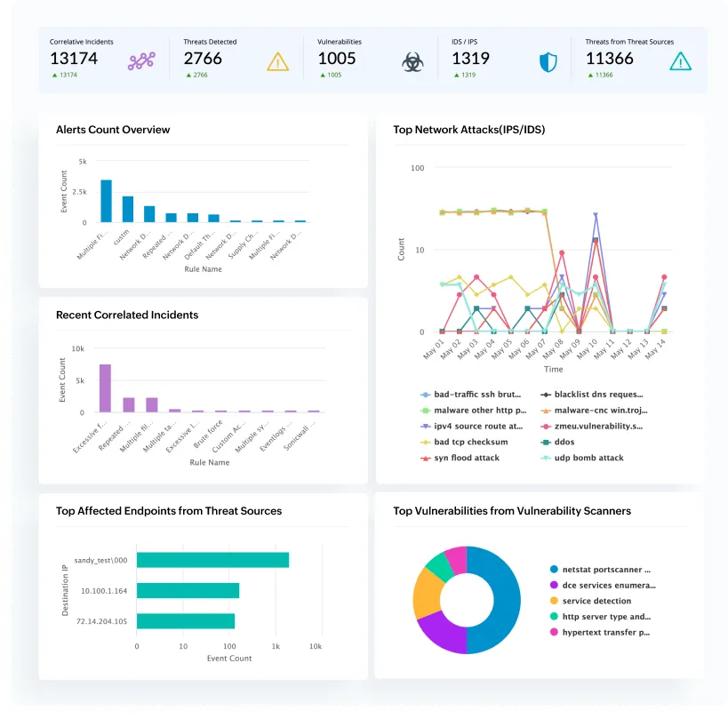Click the Threats Detected yellow warning icon

click(278, 61)
